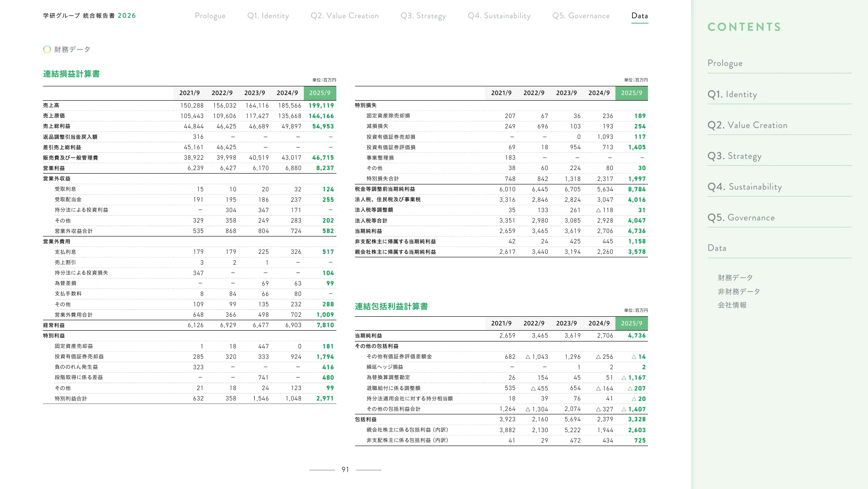Click the 販売費及び一般管理費 row label
The image size is (868, 489).
point(70,158)
